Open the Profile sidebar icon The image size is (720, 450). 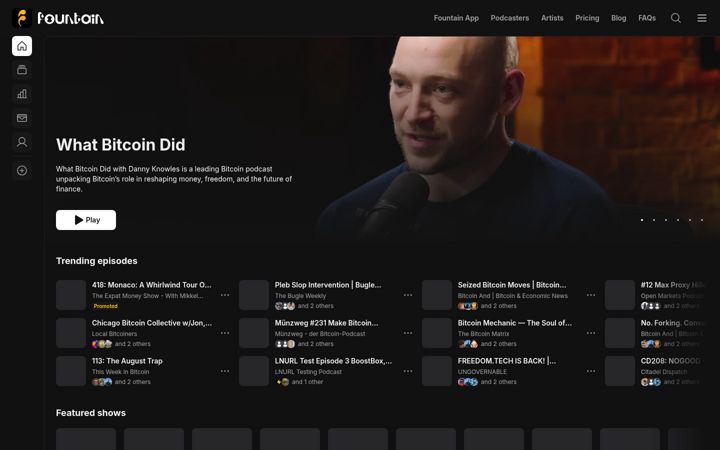point(22,142)
